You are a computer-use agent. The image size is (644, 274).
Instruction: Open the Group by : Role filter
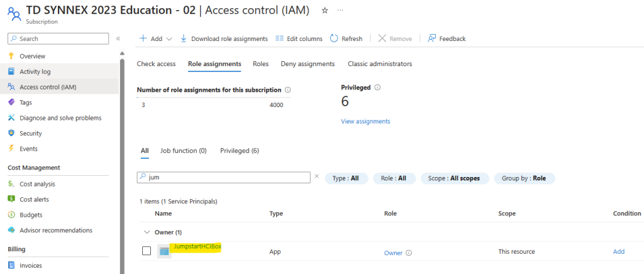[525, 178]
